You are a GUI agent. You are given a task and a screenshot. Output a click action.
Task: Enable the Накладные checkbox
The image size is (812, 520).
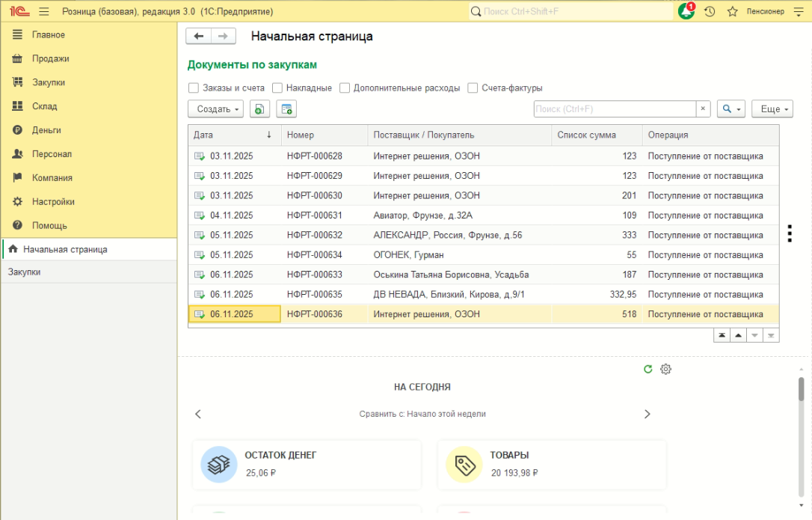(x=277, y=88)
